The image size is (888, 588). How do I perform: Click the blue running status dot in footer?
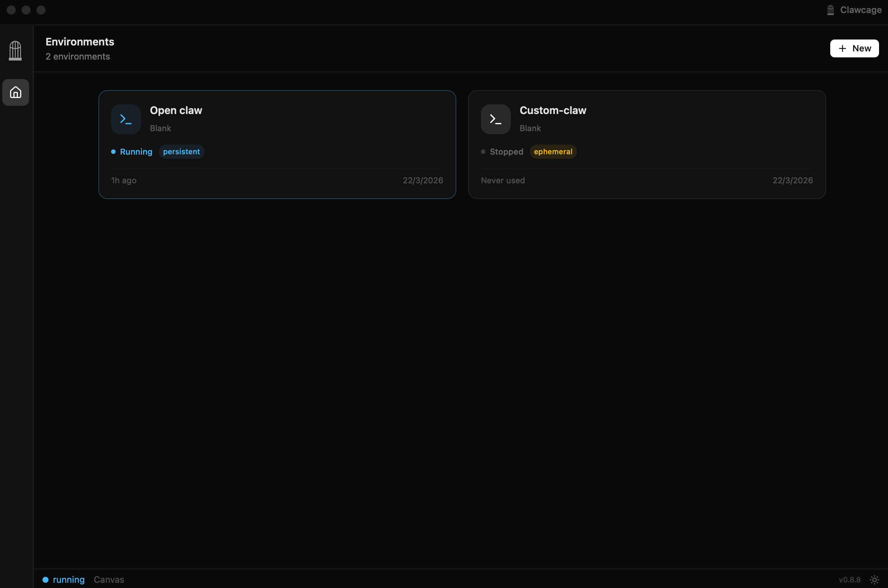click(x=45, y=579)
